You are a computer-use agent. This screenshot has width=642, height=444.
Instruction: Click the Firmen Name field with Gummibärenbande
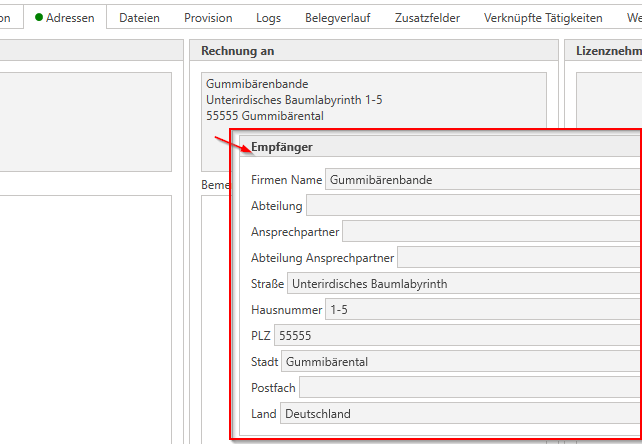click(x=480, y=180)
